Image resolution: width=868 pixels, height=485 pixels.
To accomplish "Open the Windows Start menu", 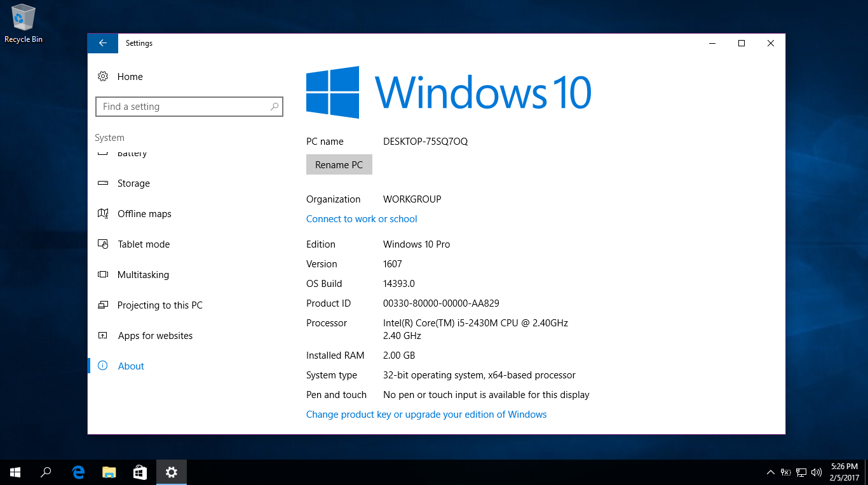I will pyautogui.click(x=15, y=472).
